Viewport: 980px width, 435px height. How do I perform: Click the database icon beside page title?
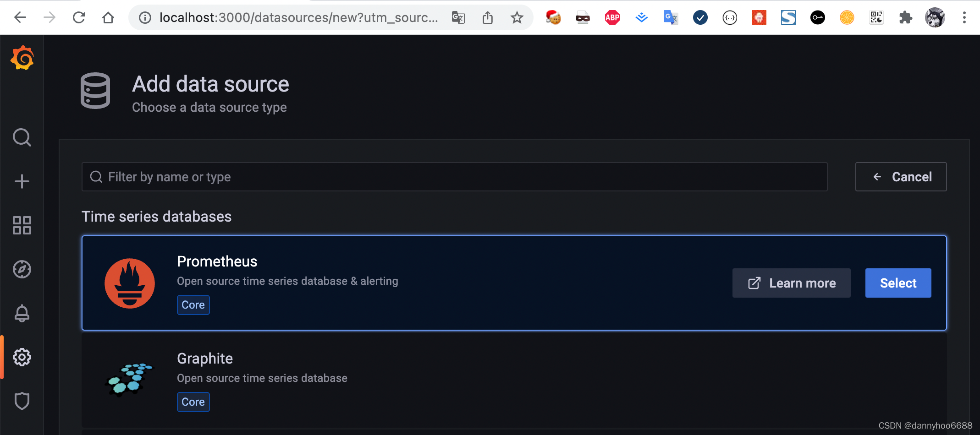pos(95,91)
